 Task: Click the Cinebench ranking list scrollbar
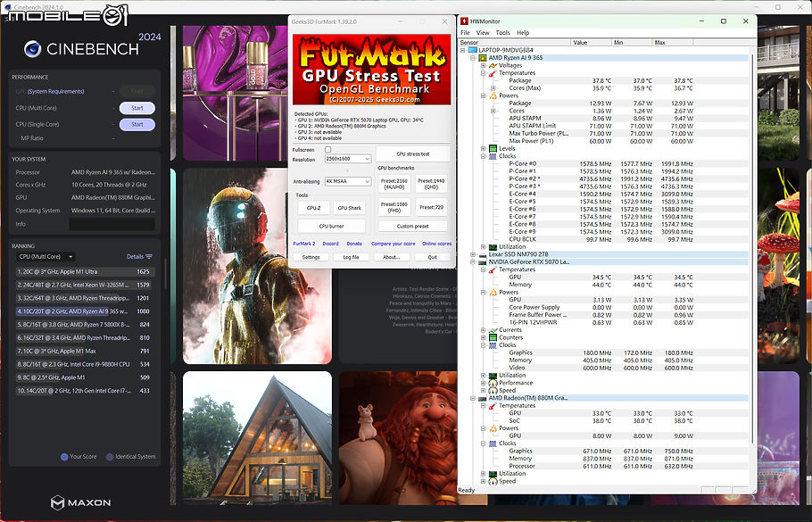pos(166,273)
